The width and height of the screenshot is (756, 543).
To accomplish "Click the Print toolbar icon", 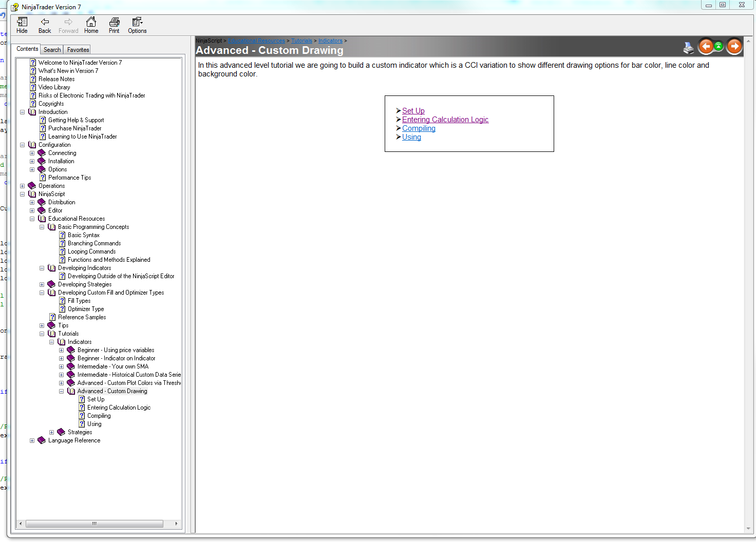I will pyautogui.click(x=114, y=25).
